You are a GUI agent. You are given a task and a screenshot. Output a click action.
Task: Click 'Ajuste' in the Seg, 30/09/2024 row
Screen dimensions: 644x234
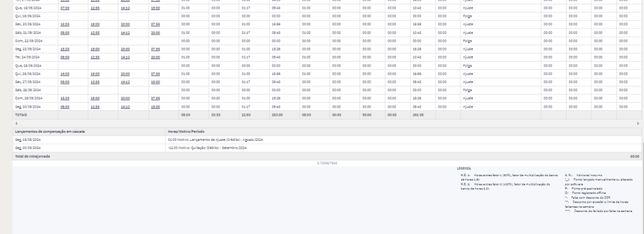coord(468,107)
